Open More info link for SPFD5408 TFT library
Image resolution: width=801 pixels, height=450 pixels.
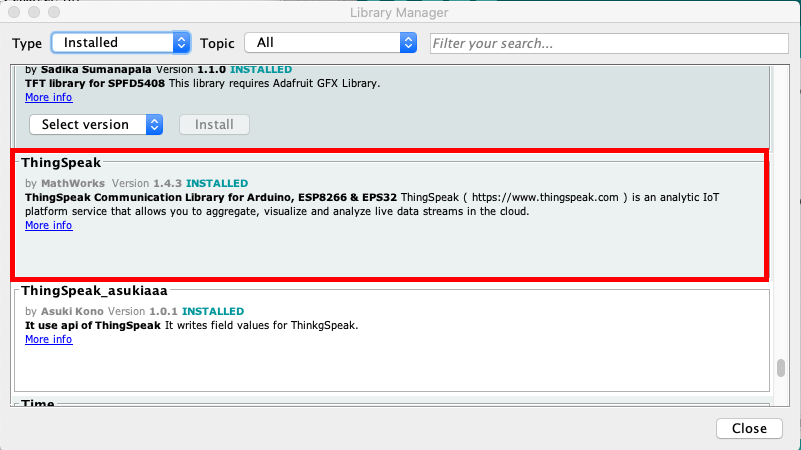(49, 97)
